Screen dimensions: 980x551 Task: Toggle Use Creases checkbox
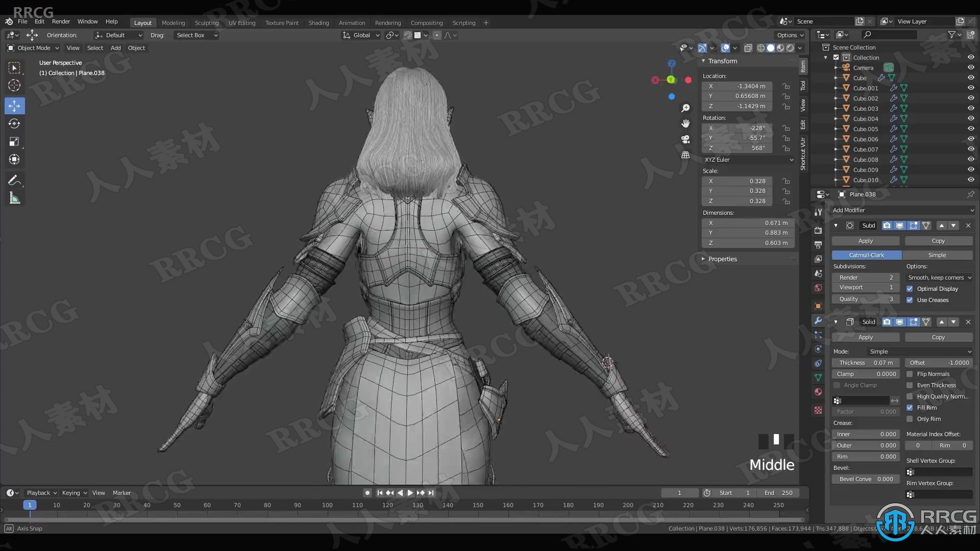pyautogui.click(x=910, y=300)
